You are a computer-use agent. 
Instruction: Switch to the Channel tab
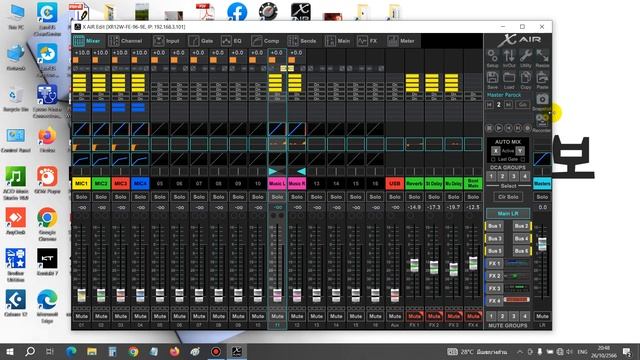click(x=126, y=41)
